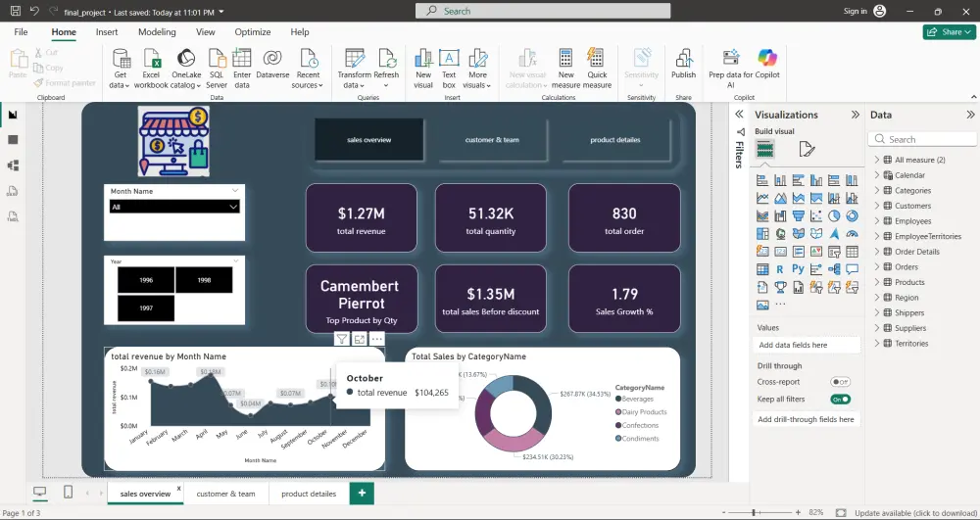
Task: Open Copilot from the ribbon
Action: point(767,64)
